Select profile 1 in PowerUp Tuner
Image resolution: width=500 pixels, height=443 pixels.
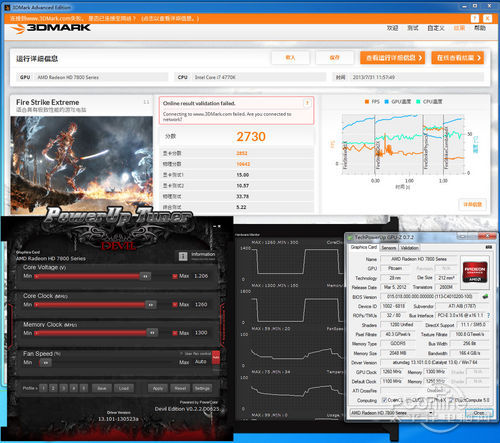(43, 388)
